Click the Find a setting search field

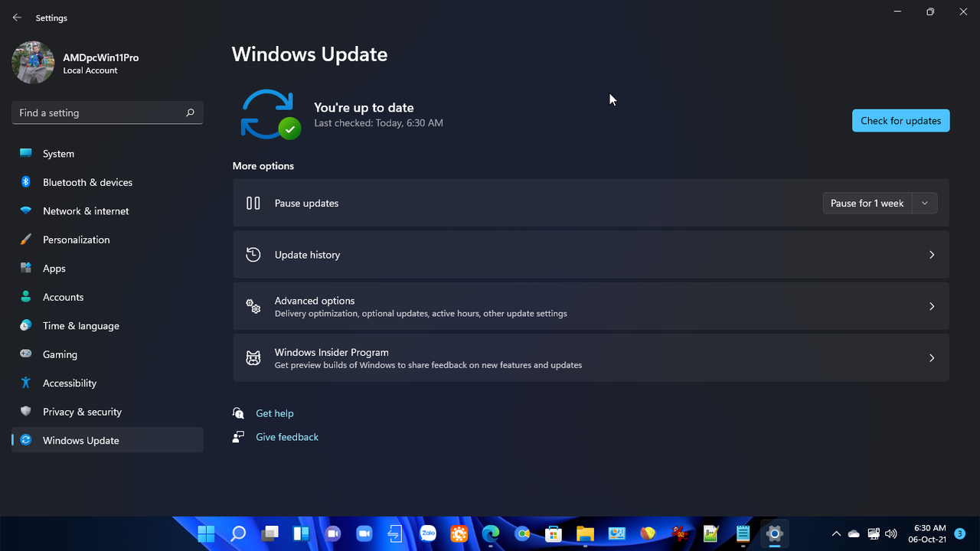(107, 112)
